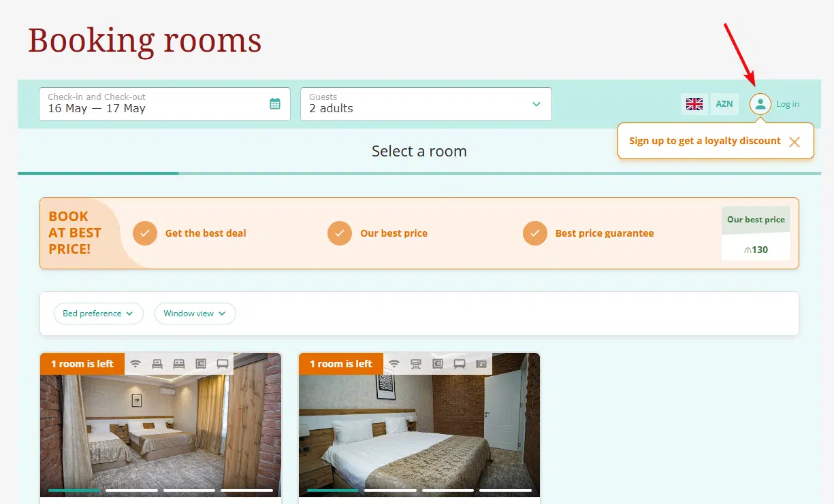This screenshot has height=504, width=834.
Task: Click Wi-Fi amenity icon on first room
Action: point(135,364)
